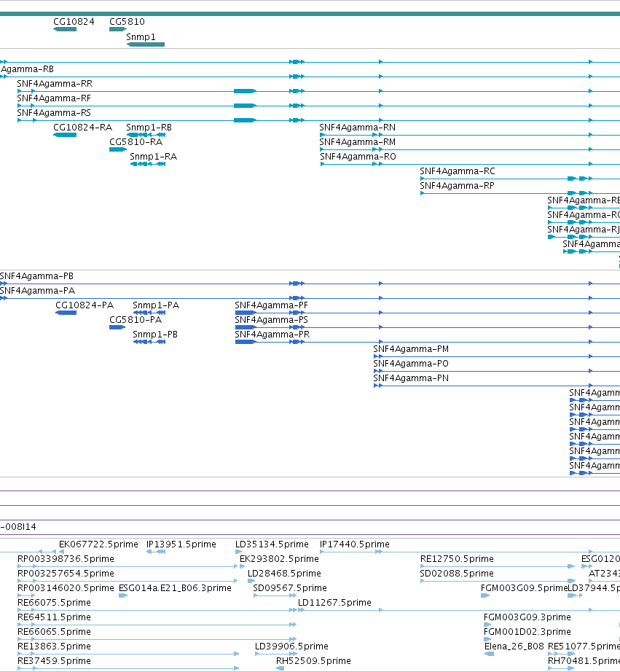Select the SNF4Agamma-PB protein label
The image size is (620, 672).
(x=37, y=276)
